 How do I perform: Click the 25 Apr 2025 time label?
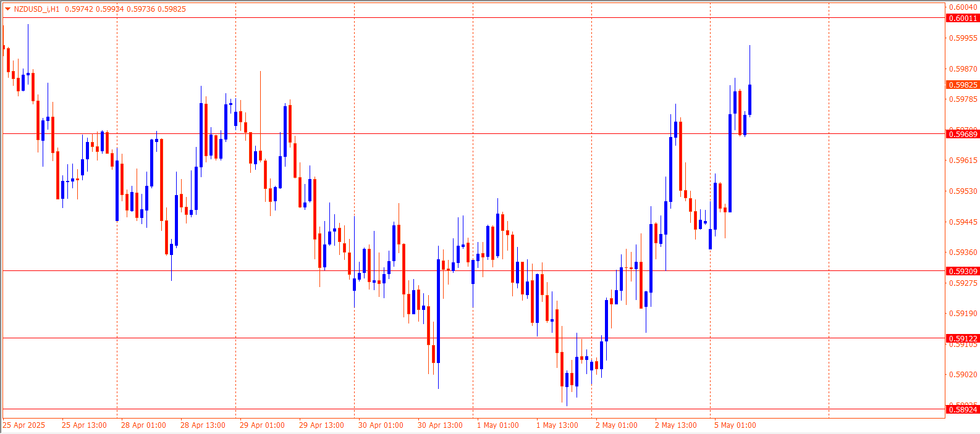24,425
